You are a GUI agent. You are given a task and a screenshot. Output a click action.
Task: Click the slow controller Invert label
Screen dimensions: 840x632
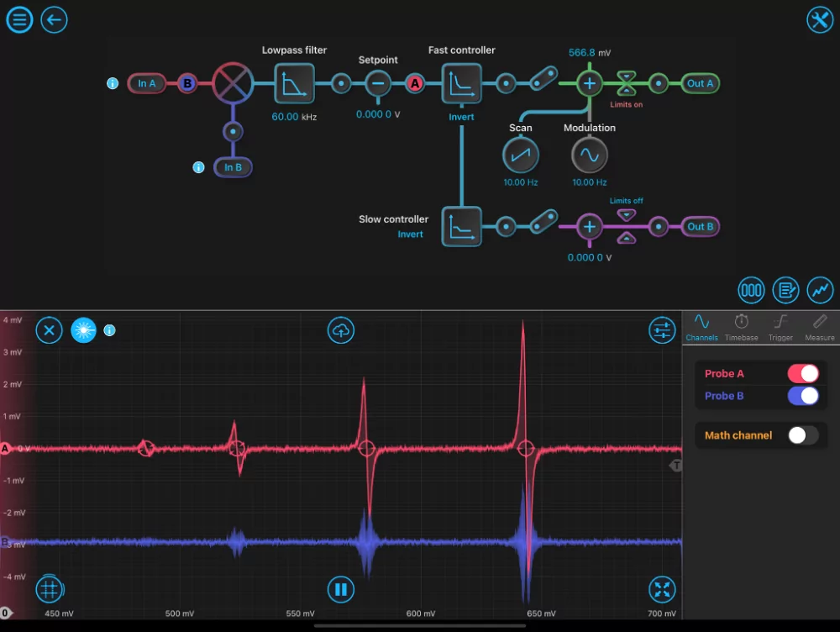tap(410, 234)
